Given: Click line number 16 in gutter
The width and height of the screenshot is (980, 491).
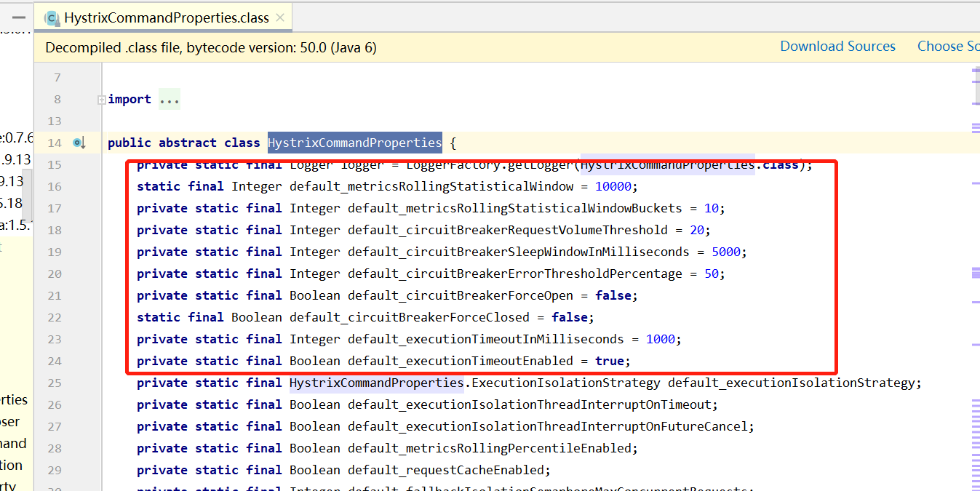Looking at the screenshot, I should 55,187.
